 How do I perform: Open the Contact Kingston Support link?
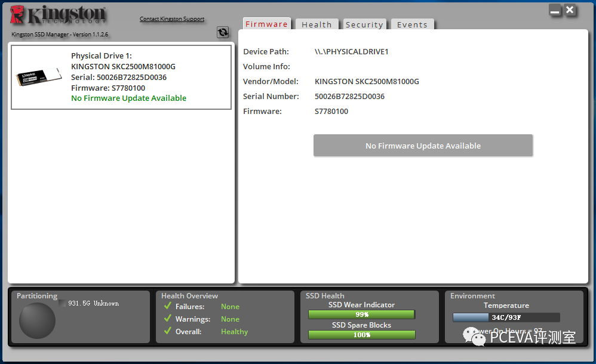click(172, 18)
